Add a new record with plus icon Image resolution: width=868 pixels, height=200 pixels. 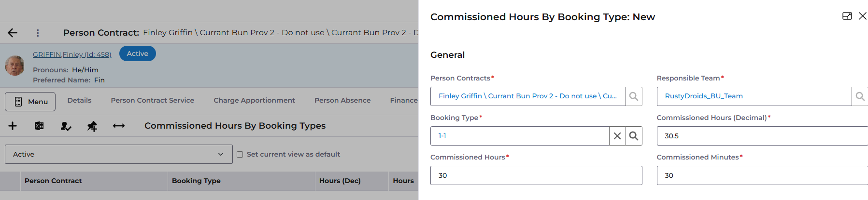coord(13,126)
